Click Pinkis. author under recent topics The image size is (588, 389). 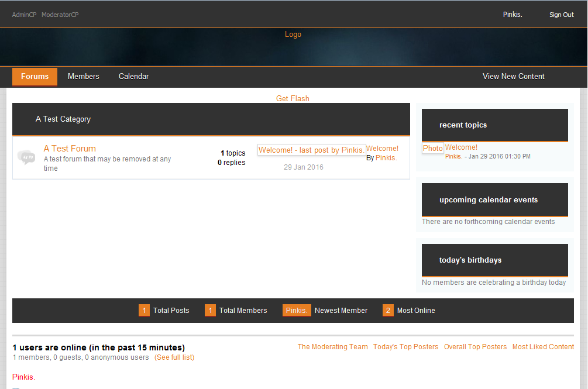pyautogui.click(x=454, y=156)
